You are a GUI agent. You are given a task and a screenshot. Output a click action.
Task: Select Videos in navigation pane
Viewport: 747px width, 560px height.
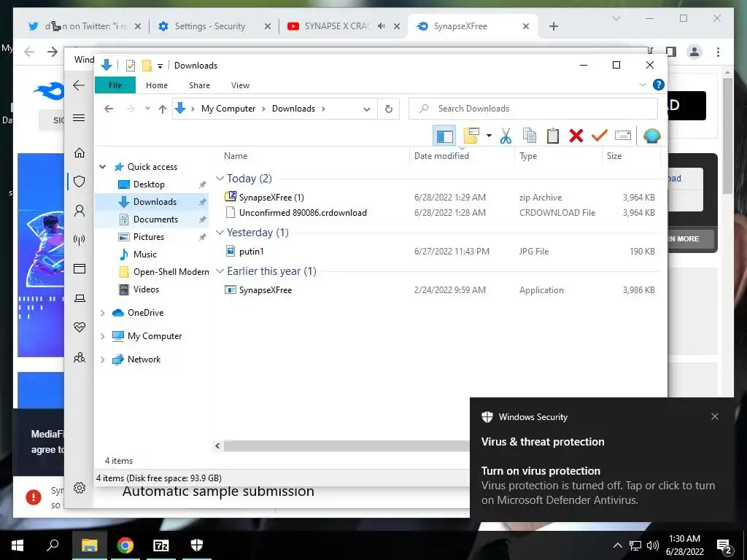[146, 289]
